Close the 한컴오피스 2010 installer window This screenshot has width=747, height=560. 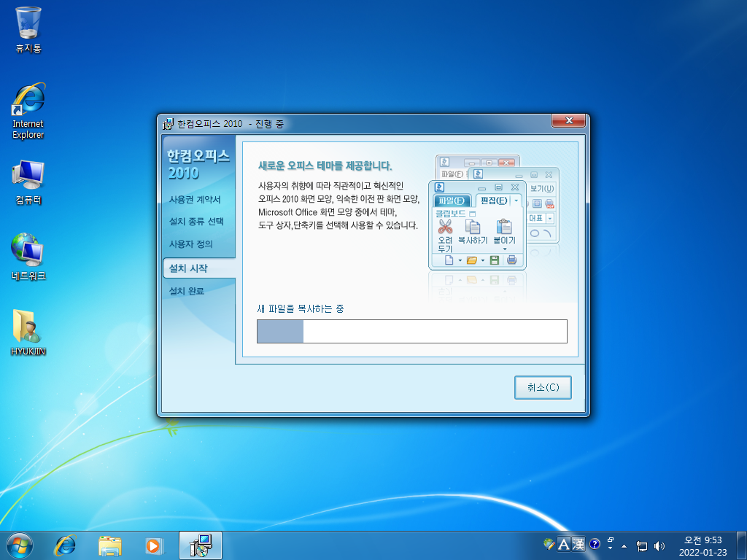click(568, 121)
